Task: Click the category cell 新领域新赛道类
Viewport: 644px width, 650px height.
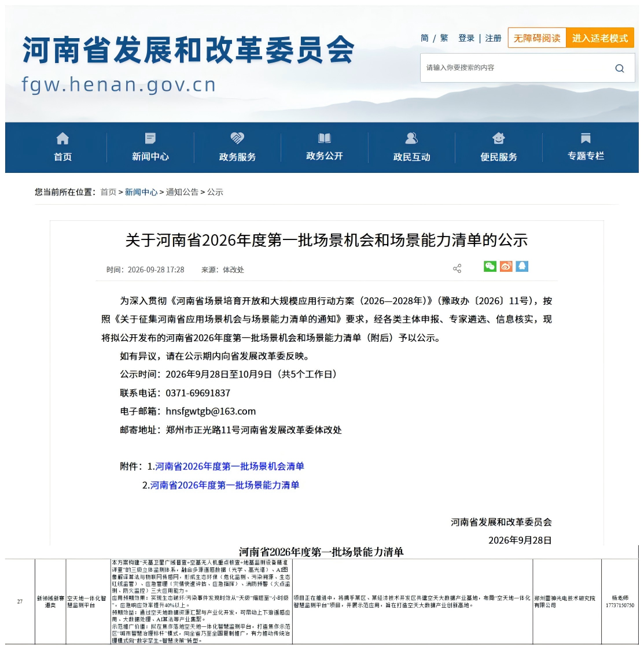Action: pyautogui.click(x=50, y=602)
